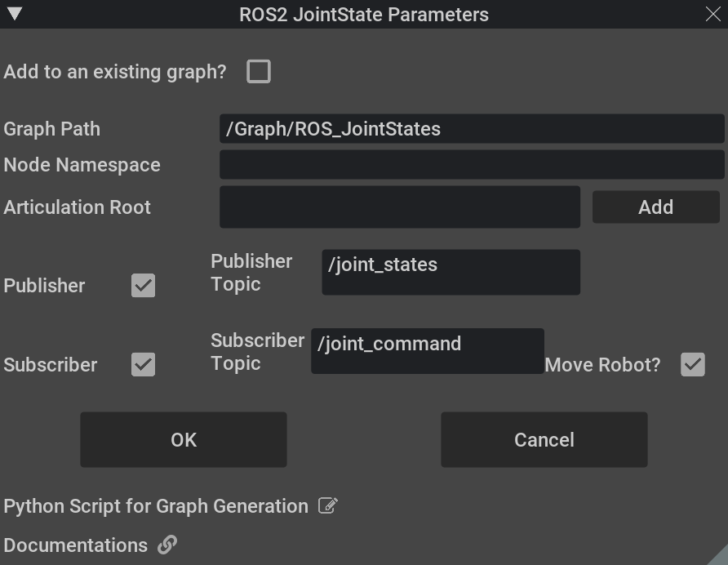Screen dimensions: 728x565
Task: Click the Graph Path field
Action: tap(472, 129)
